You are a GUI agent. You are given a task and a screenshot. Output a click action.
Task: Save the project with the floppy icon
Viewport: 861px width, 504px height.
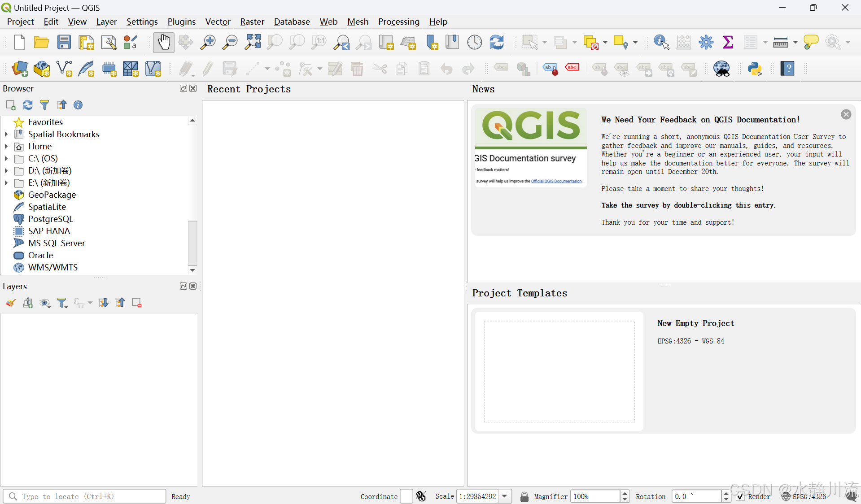[64, 42]
